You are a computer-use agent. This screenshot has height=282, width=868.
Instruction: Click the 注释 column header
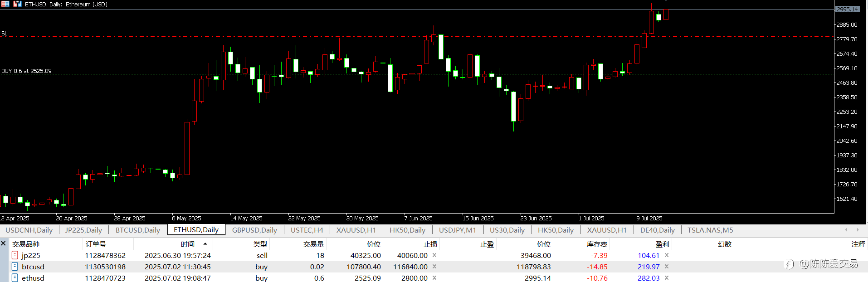858,244
